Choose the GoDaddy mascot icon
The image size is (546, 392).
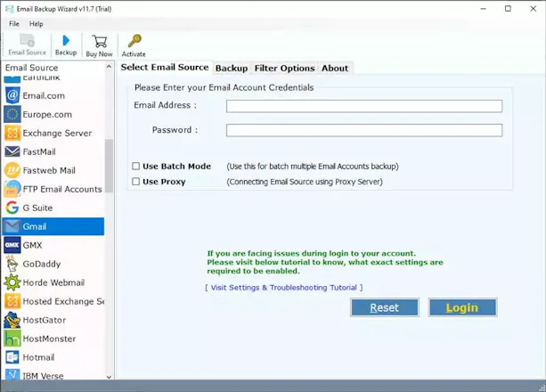pyautogui.click(x=12, y=264)
